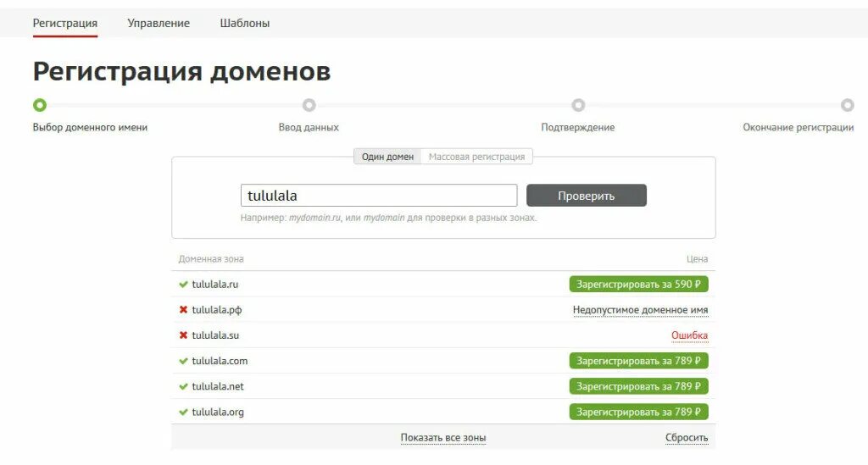Click the Выбор доменного имени step circle
868x465 pixels.
(39, 105)
